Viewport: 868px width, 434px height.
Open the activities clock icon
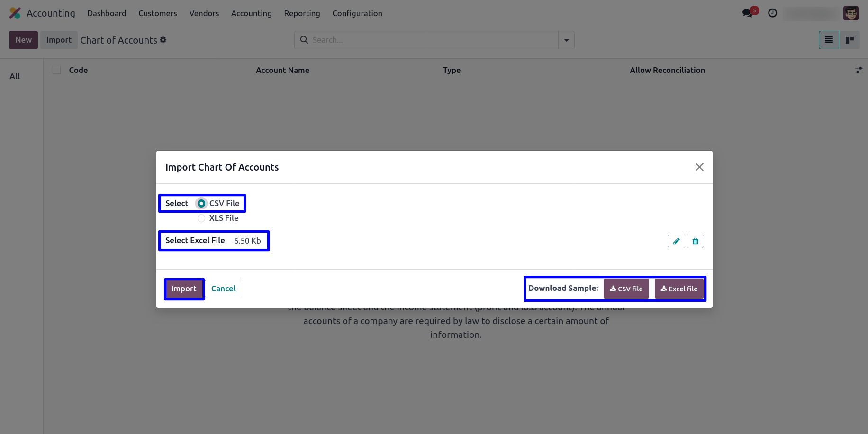tap(772, 13)
